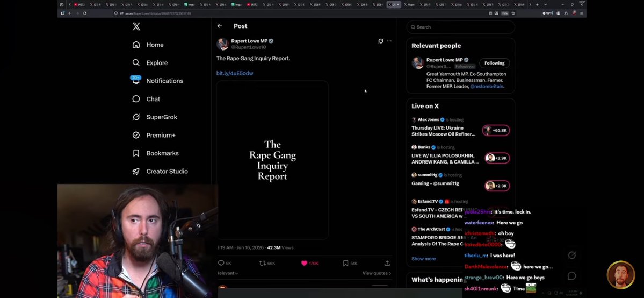Click the Creator Studio rocket icon
The height and width of the screenshot is (298, 644).
(x=136, y=172)
